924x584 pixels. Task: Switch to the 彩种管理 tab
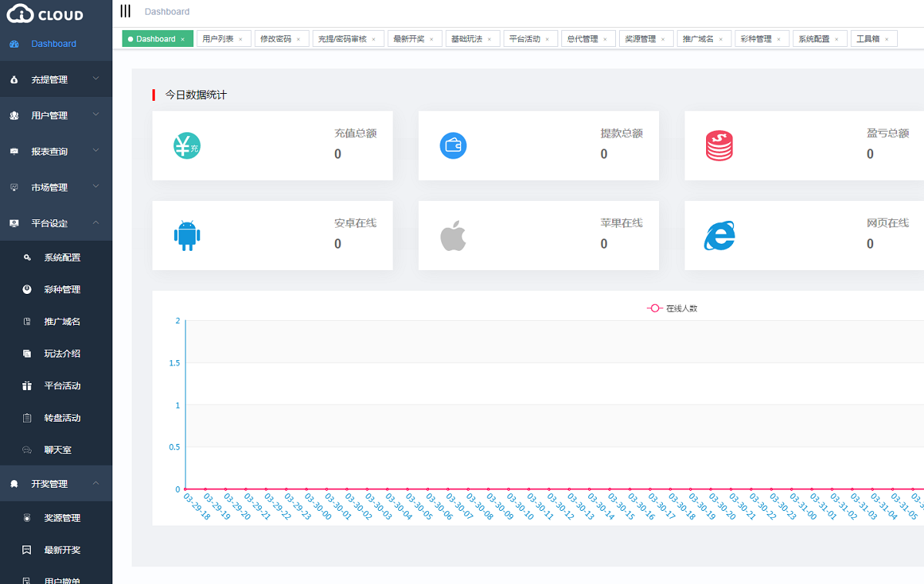point(755,38)
